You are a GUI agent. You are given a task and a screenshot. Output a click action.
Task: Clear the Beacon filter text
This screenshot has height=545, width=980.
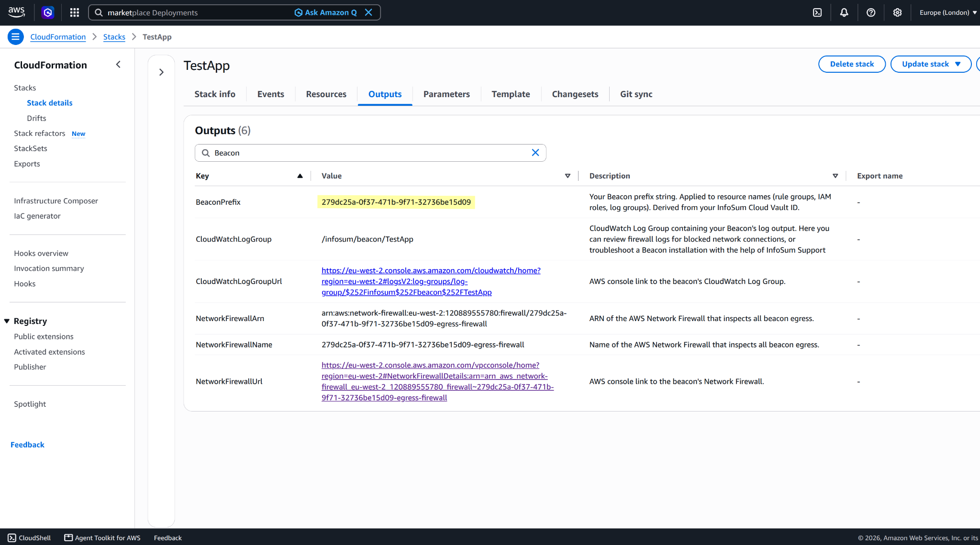535,153
